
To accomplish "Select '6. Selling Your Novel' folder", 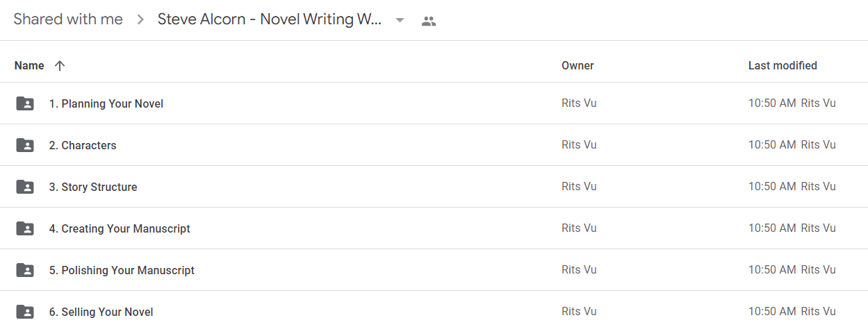I will tap(101, 312).
